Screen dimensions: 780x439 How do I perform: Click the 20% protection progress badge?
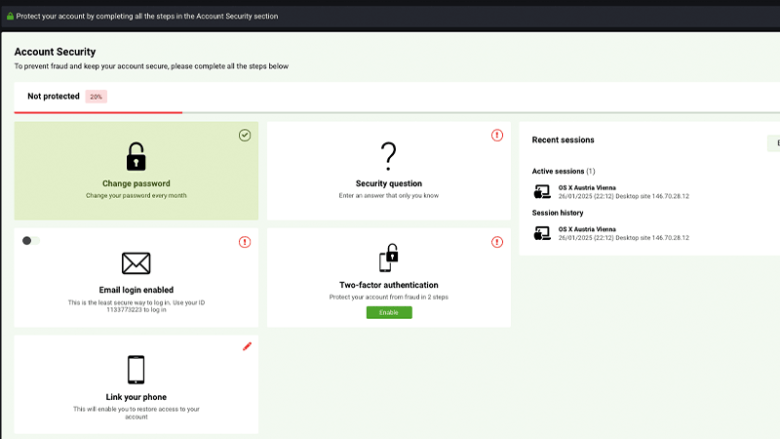point(96,97)
